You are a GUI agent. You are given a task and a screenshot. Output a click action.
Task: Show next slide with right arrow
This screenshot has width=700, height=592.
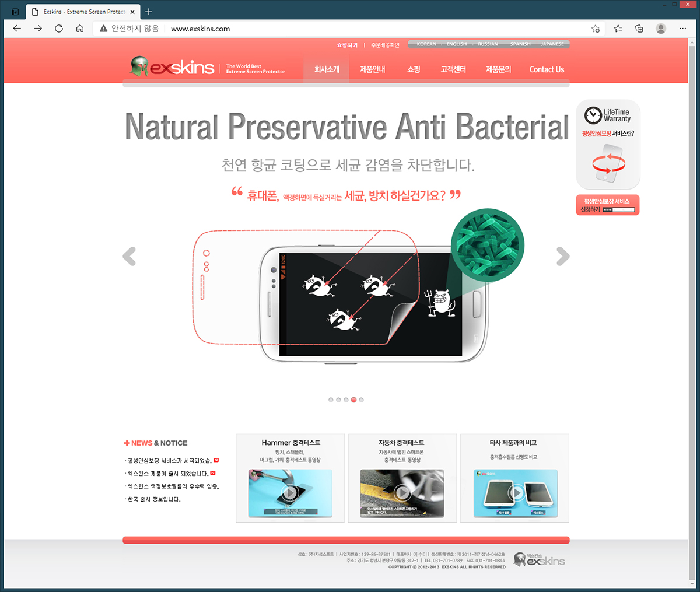coord(563,256)
